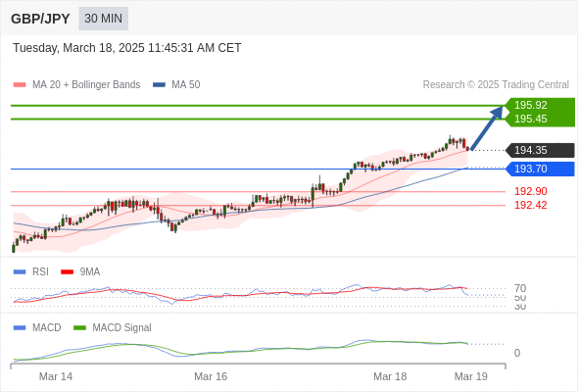The image size is (578, 392).
Task: Click the Mar 18 date axis label
Action: (390, 376)
